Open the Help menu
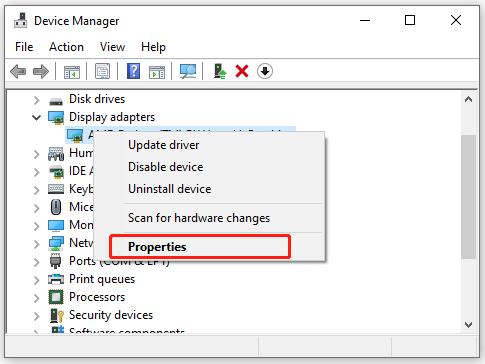This screenshot has width=485, height=364. coord(153,47)
